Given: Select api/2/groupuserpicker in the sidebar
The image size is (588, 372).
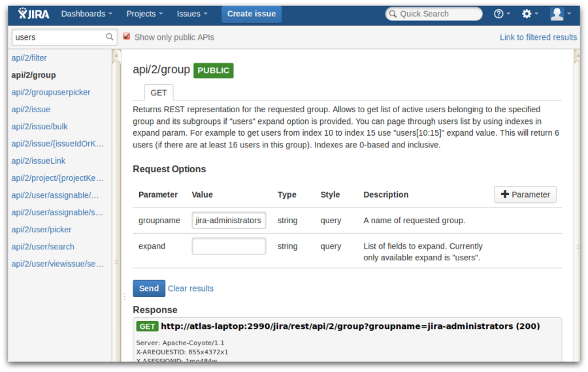Looking at the screenshot, I should [x=51, y=92].
